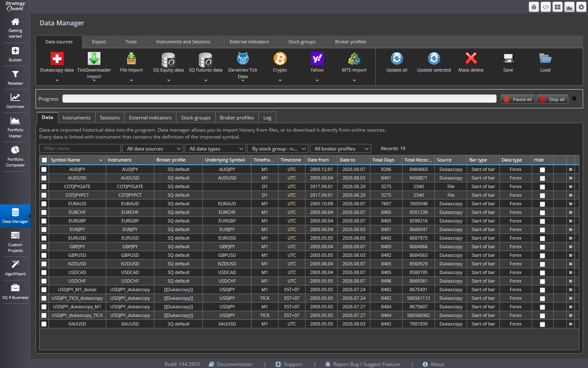The image size is (588, 368).
Task: Open Portfolio Master in sidebar
Action: point(15,127)
